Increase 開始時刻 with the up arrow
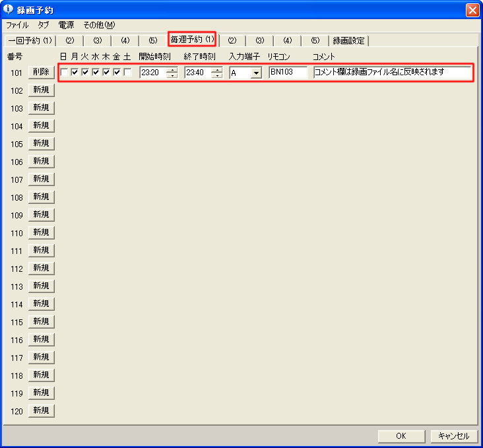Screen dimensions: 483x448 172,69
